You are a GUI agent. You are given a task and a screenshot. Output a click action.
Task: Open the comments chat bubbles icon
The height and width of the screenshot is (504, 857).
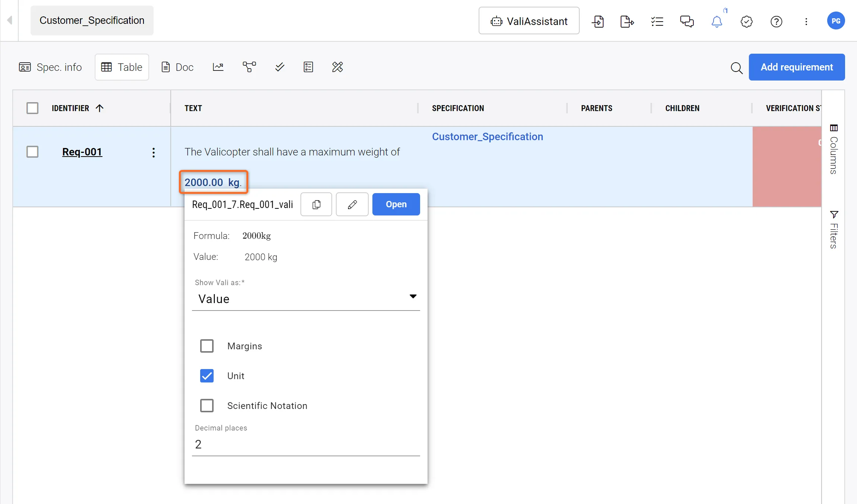coord(687,21)
